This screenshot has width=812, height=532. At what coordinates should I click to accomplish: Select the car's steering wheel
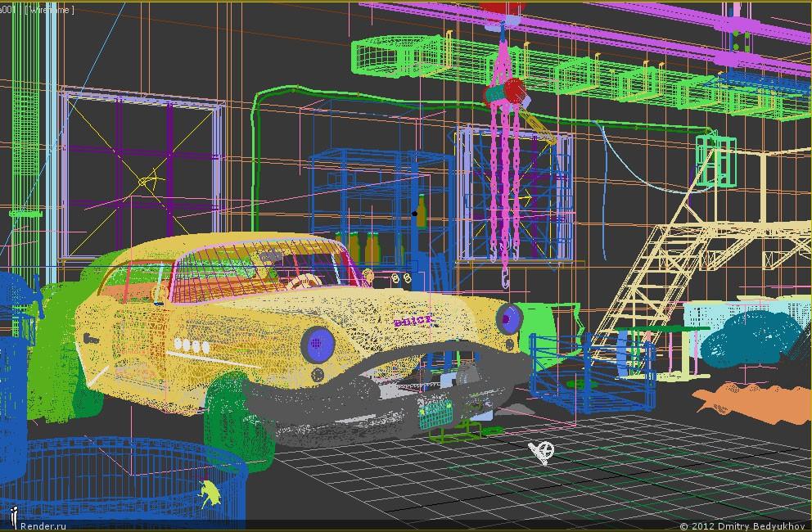coord(304,282)
